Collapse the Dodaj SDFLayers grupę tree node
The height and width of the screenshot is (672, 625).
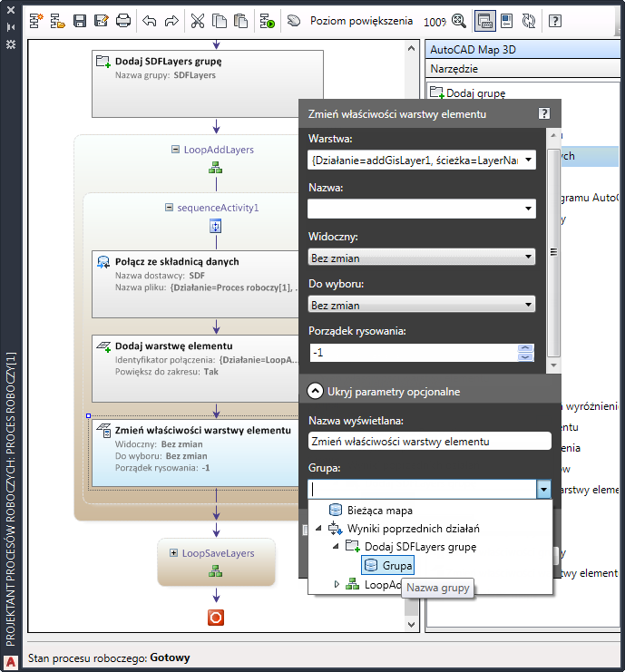pyautogui.click(x=336, y=547)
